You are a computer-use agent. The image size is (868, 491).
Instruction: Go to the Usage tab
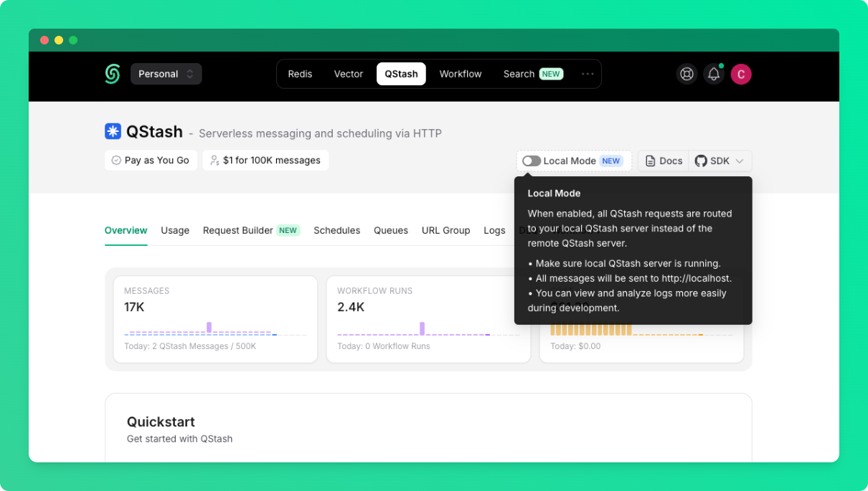coord(175,230)
